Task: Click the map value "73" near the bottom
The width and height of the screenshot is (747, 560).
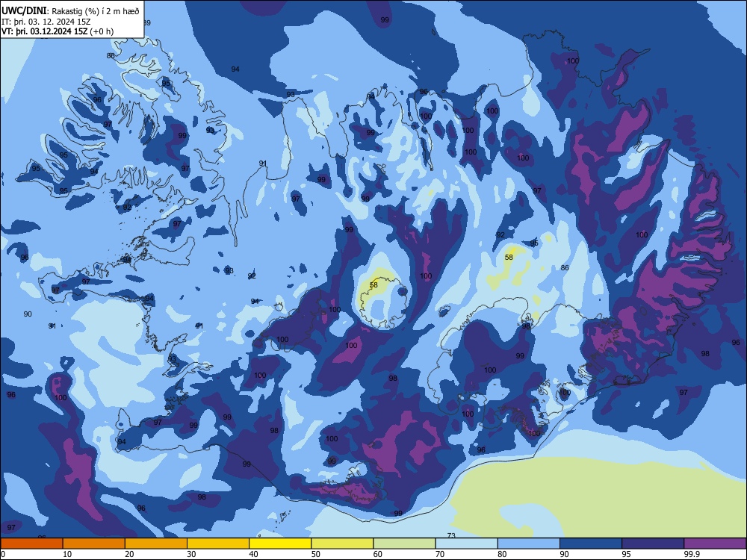Action: click(451, 535)
